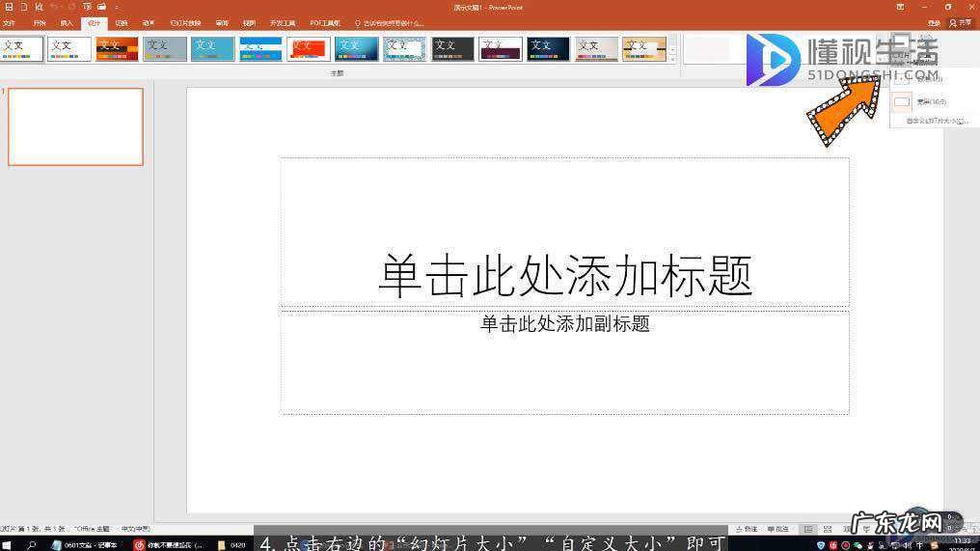
Task: Click the Tell Me search box with lightbulb
Action: 390,23
